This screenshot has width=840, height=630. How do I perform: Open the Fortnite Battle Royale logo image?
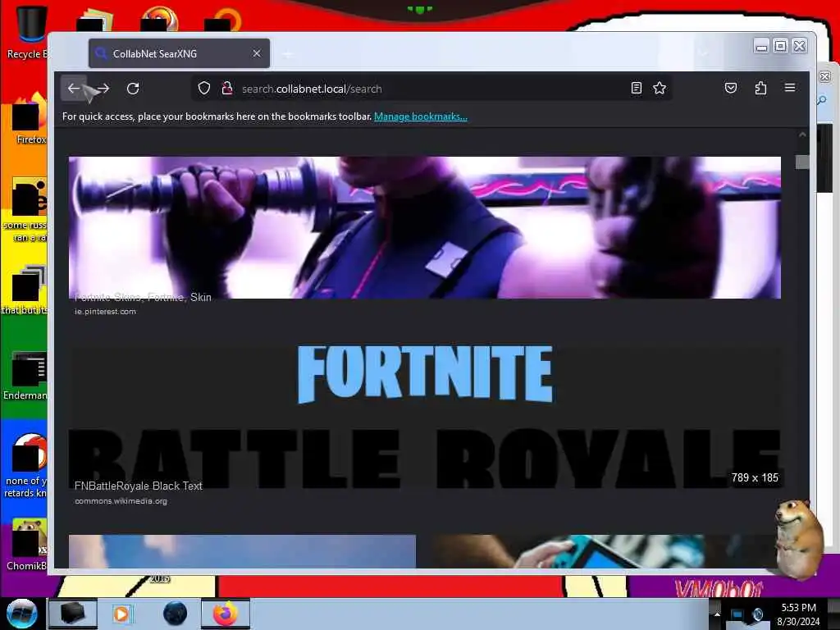click(x=424, y=418)
